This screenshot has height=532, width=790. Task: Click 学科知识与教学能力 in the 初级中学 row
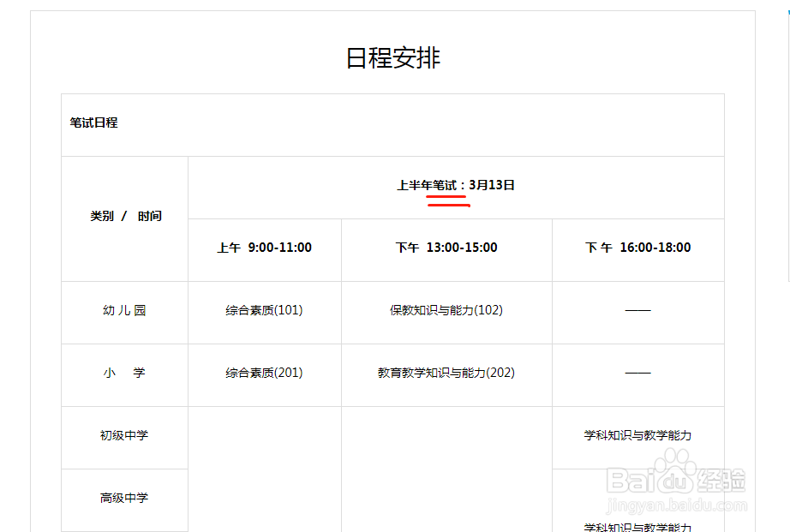pos(638,434)
